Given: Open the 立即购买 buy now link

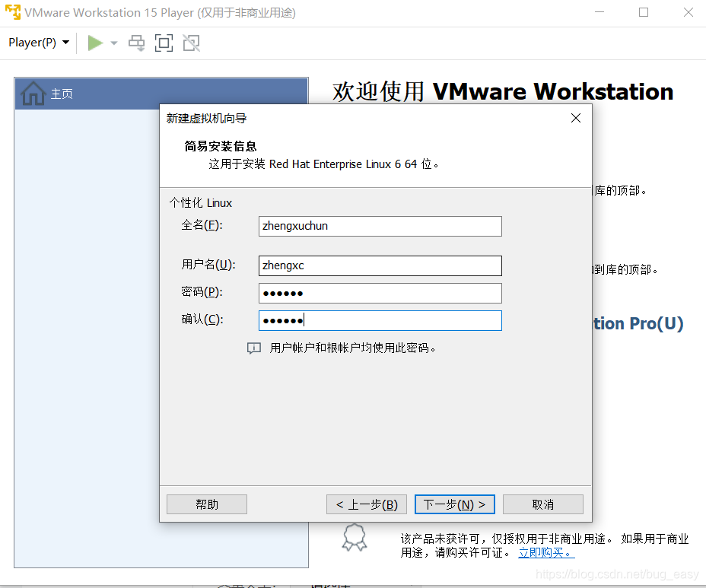Looking at the screenshot, I should click(546, 552).
